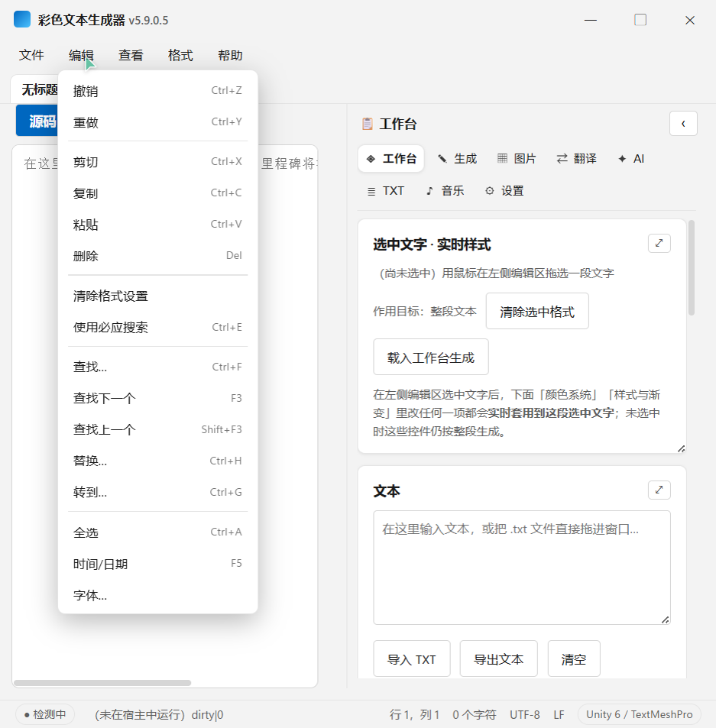
Task: Open 替换... from the menu
Action: [x=158, y=461]
